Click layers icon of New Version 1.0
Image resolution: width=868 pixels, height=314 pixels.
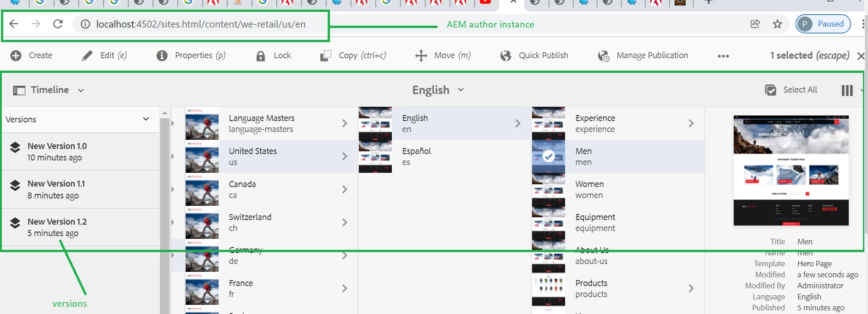15,147
